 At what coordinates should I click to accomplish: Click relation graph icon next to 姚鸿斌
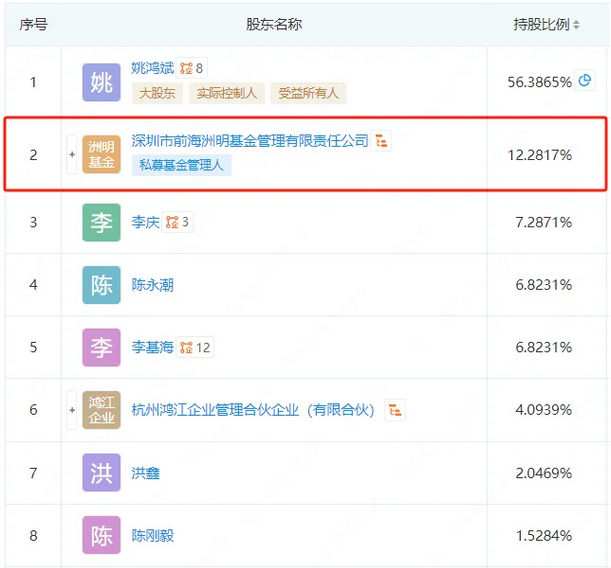[191, 68]
